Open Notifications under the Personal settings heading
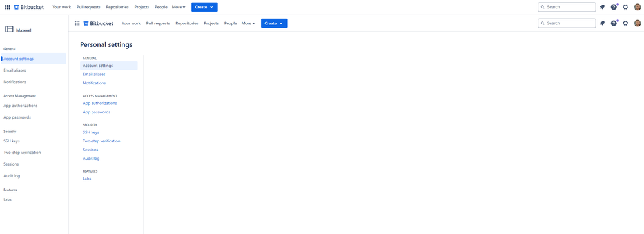644x234 pixels. 95,83
